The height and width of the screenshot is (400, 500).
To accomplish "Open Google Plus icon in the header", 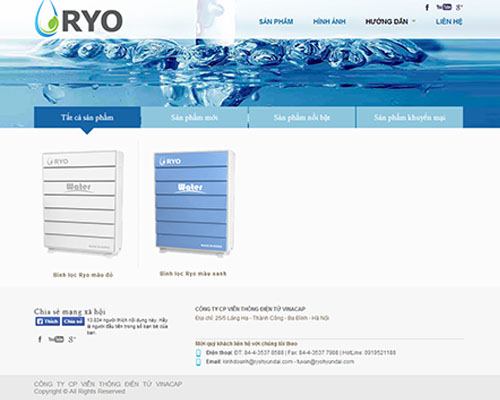I will tap(459, 7).
